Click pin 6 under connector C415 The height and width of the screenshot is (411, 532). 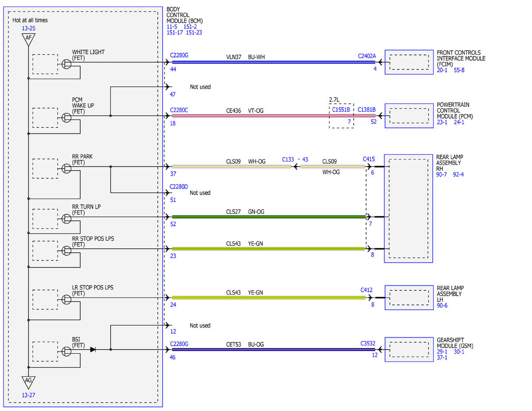[x=372, y=172]
